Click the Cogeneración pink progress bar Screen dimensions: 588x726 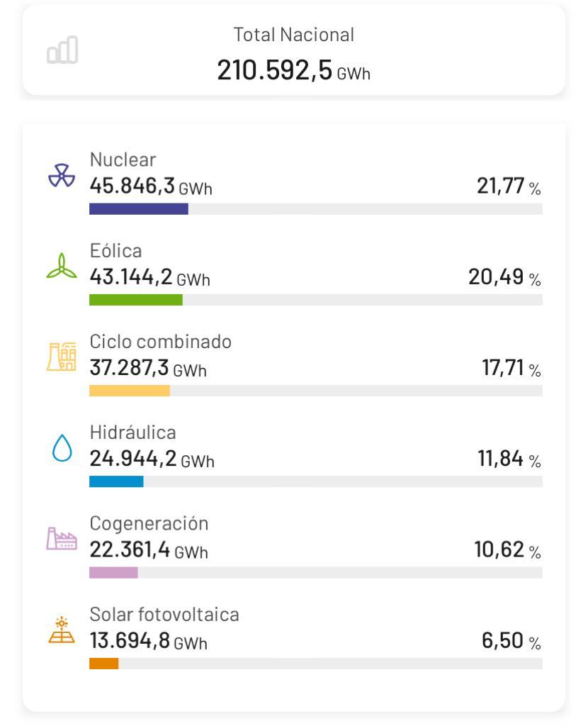(113, 572)
